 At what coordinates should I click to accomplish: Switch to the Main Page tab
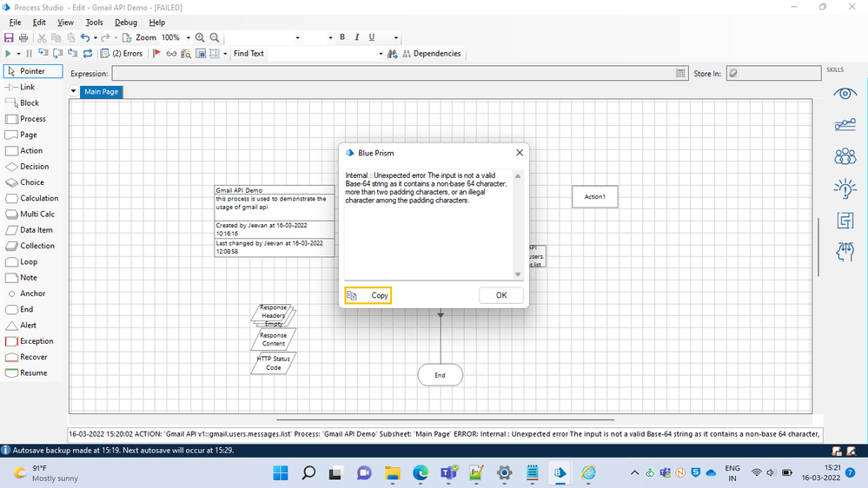(101, 92)
